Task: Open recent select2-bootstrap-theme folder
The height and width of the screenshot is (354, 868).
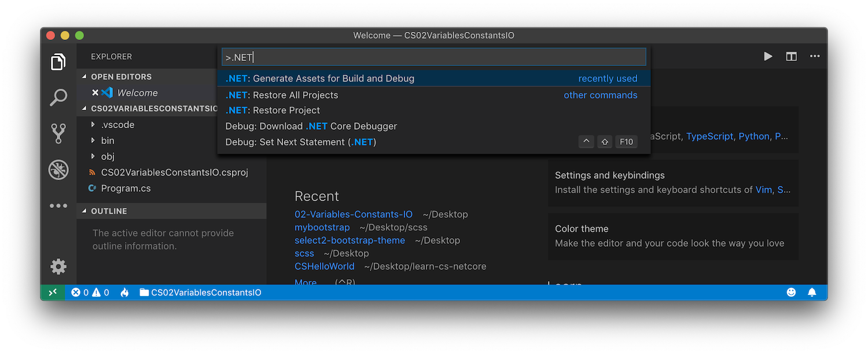Action: coord(350,240)
